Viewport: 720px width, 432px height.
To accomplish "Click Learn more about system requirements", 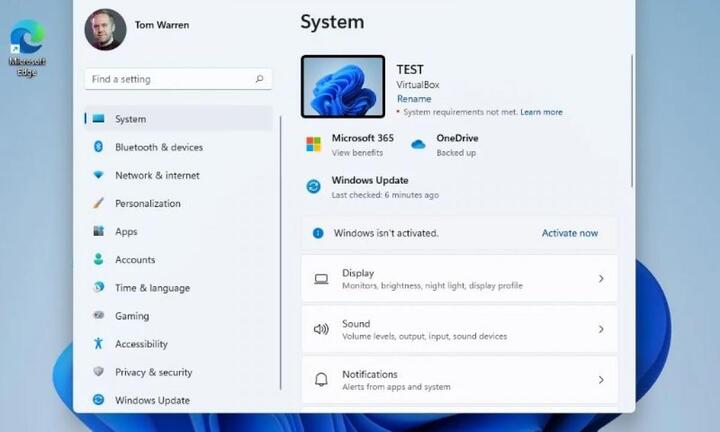I will (x=541, y=112).
